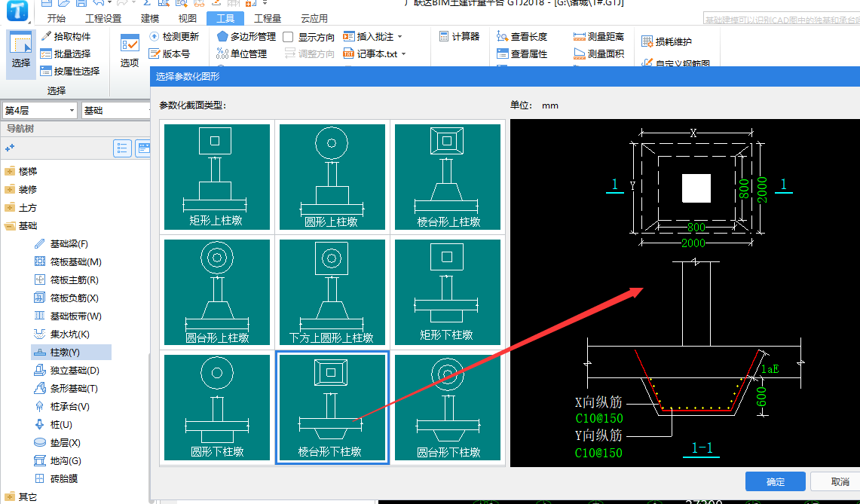
Task: Toggle the 显示方向 checkbox
Action: pyautogui.click(x=288, y=37)
